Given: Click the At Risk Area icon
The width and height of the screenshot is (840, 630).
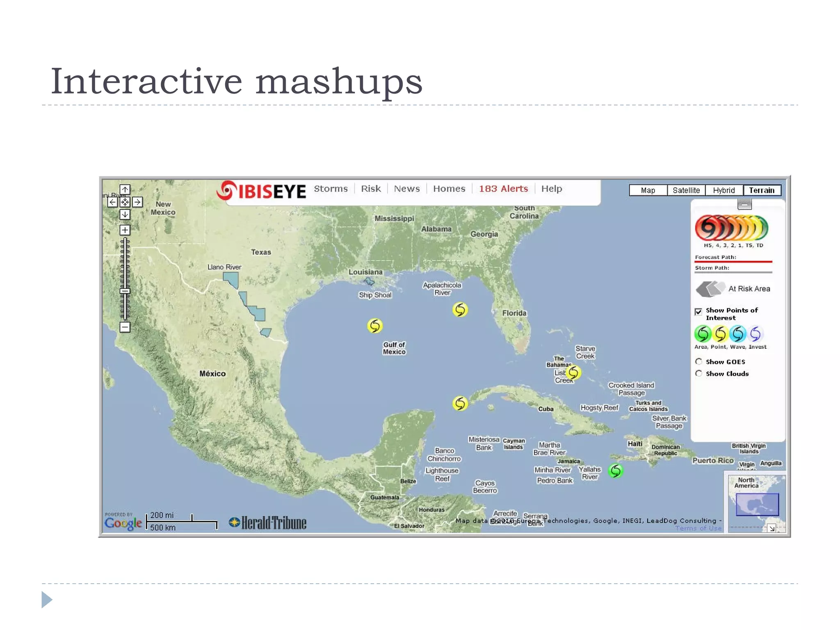Looking at the screenshot, I should coord(710,289).
